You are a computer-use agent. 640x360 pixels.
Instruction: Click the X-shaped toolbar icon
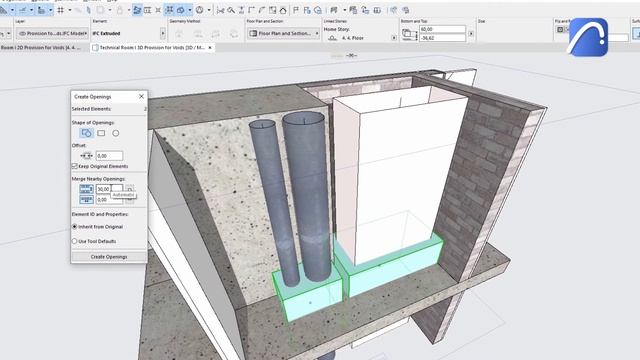pyautogui.click(x=158, y=10)
